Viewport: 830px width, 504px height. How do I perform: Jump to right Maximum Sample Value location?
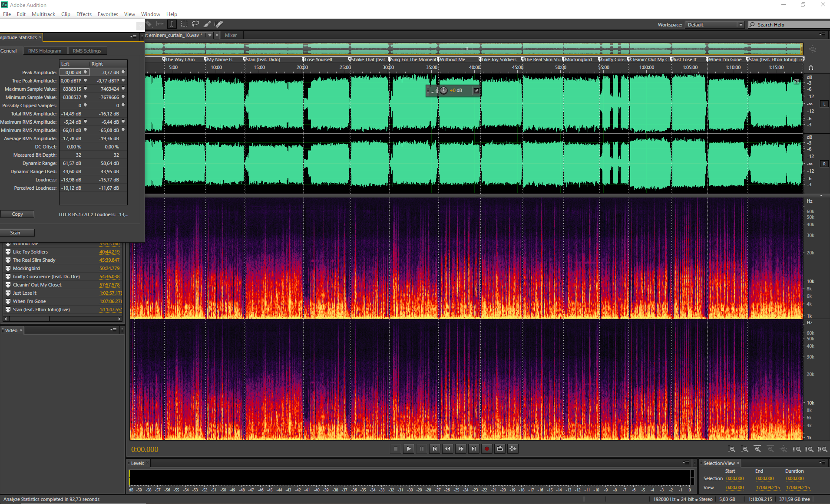[123, 89]
